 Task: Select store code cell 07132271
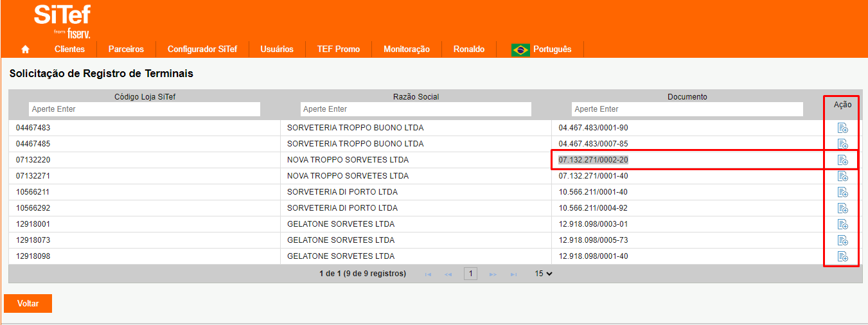click(33, 176)
